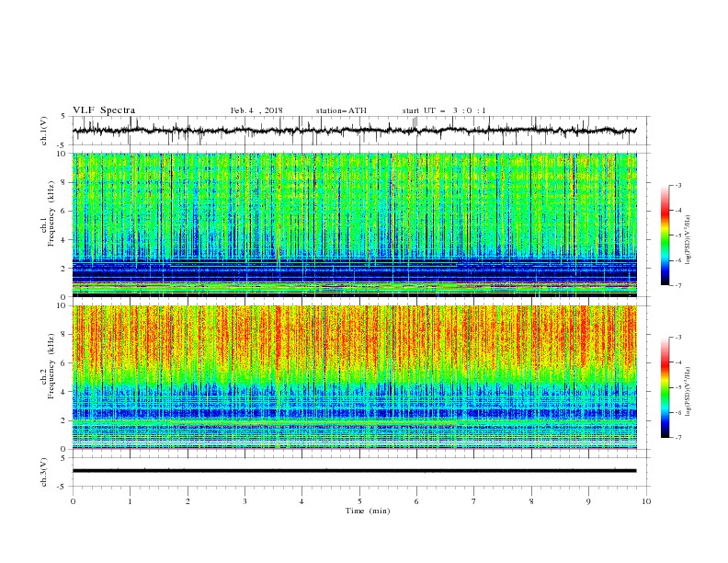The image size is (728, 563).
Task: Click the "start UT = 3:0:1" label
Action: tap(444, 110)
